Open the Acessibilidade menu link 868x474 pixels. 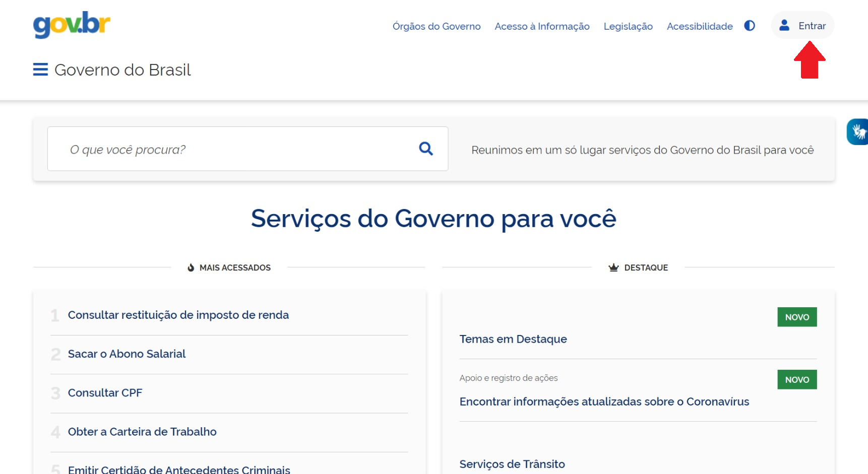coord(700,26)
